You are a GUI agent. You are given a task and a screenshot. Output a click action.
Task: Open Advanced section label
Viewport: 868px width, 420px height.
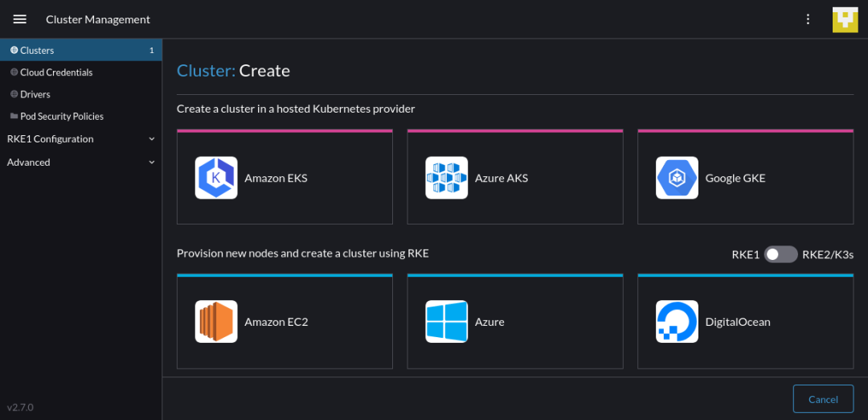tap(29, 163)
